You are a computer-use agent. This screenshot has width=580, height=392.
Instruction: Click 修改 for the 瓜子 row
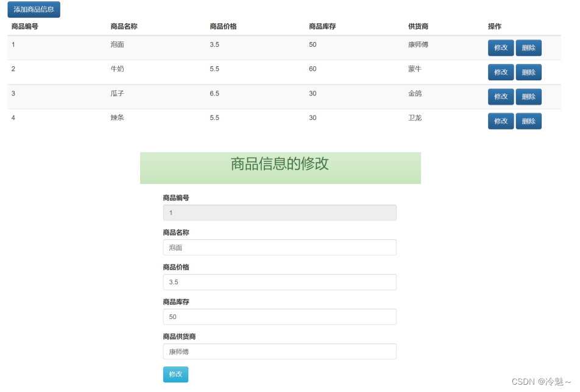501,96
